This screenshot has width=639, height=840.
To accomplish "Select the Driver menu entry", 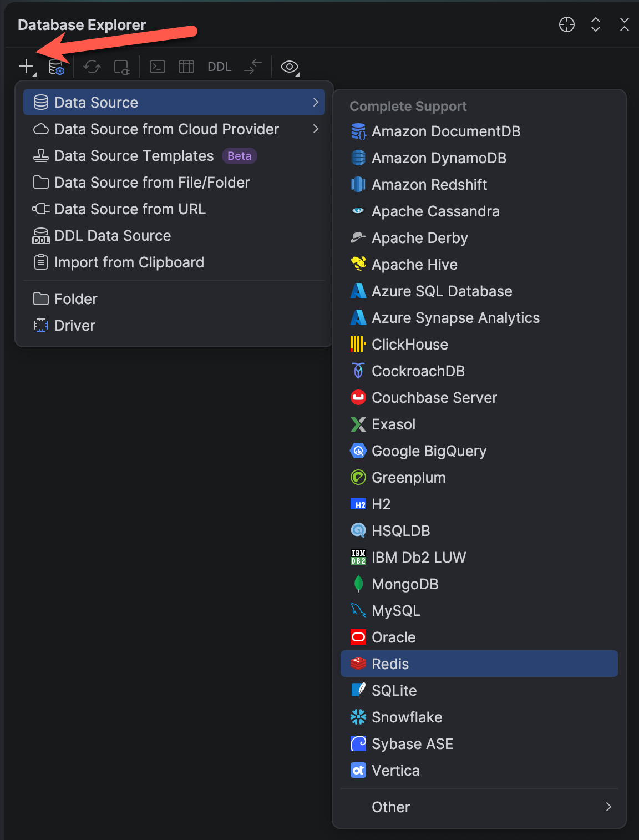I will pos(174,326).
